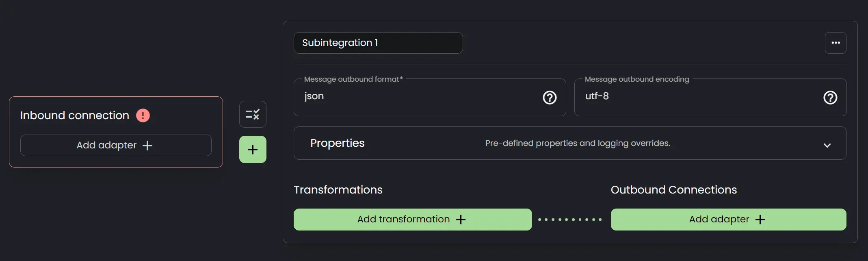Image resolution: width=868 pixels, height=261 pixels.
Task: Expand the Properties section header
Action: coord(570,143)
